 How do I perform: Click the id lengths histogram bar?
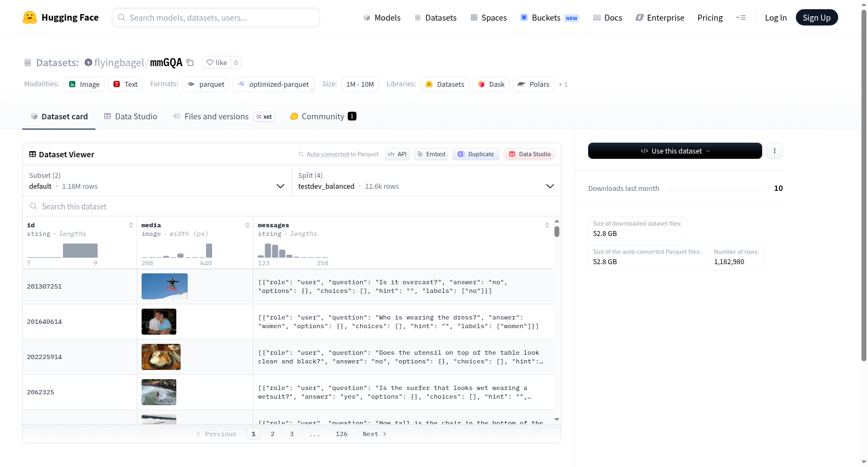coord(80,251)
